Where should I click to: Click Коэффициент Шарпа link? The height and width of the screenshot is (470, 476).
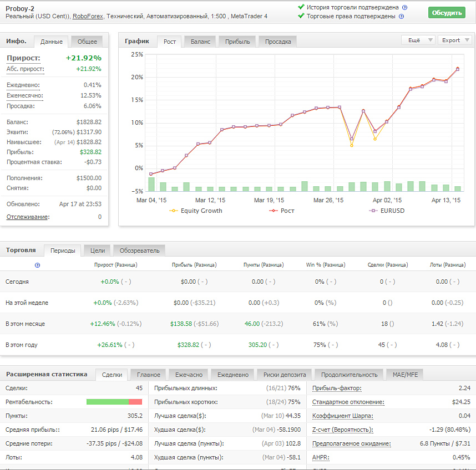tap(343, 416)
